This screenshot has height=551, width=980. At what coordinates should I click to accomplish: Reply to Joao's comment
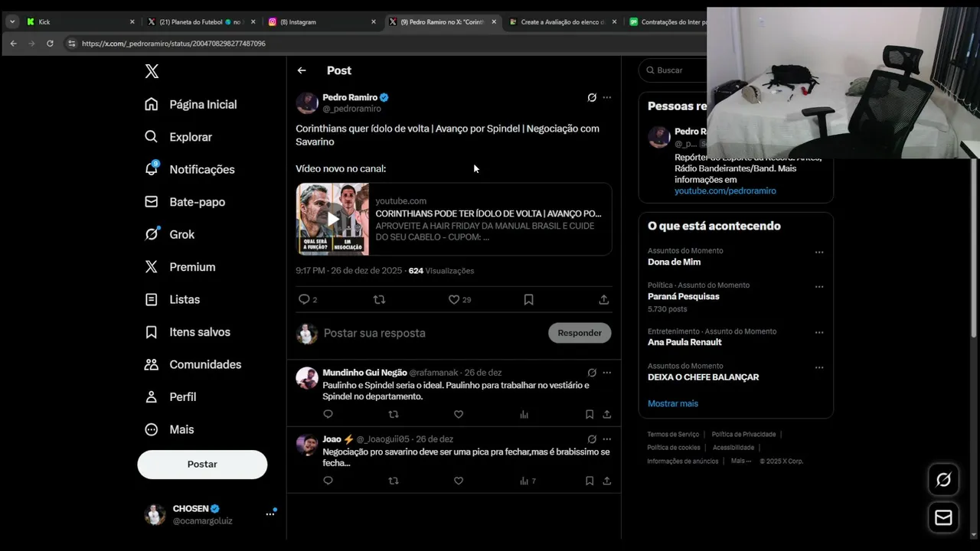[328, 481]
